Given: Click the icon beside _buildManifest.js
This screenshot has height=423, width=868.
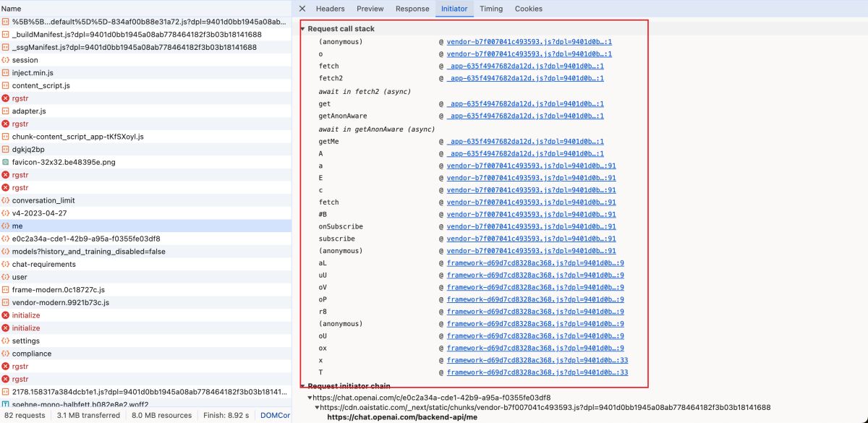Looking at the screenshot, I should click(x=5, y=35).
